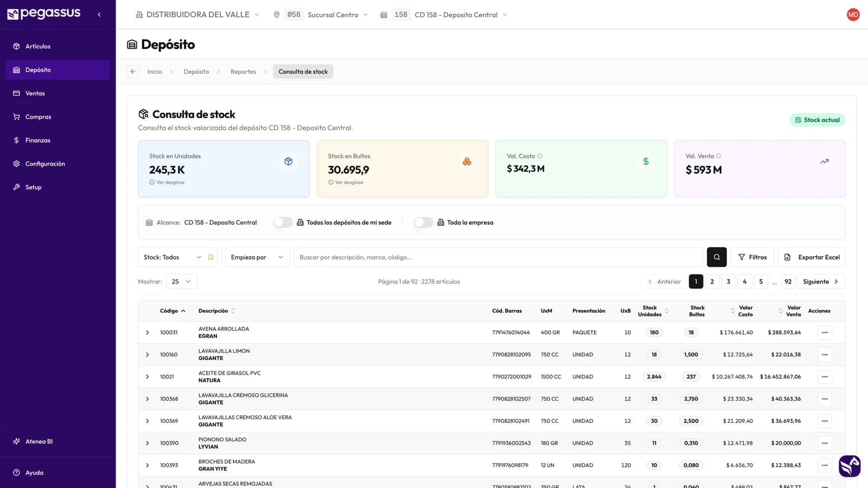This screenshot has height=488, width=868.
Task: Click the trend icon in the Val. Venta card
Action: point(824,162)
